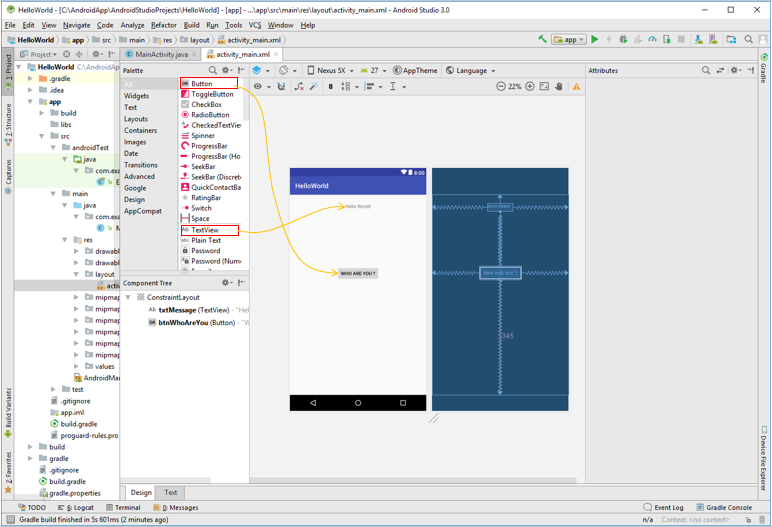Toggle the Structure tool window side tab
Image resolution: width=772 pixels, height=527 pixels.
[8, 124]
